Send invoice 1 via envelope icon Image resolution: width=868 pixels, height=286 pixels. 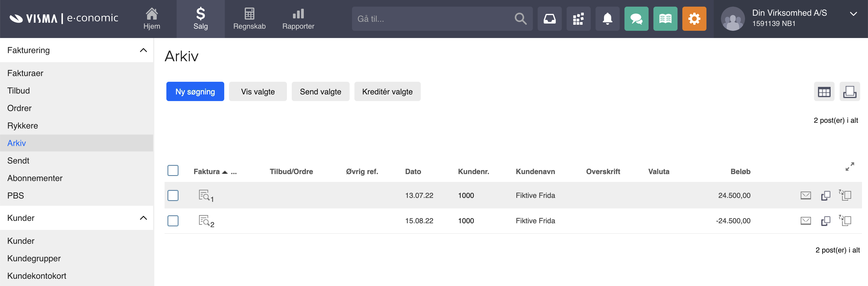805,195
